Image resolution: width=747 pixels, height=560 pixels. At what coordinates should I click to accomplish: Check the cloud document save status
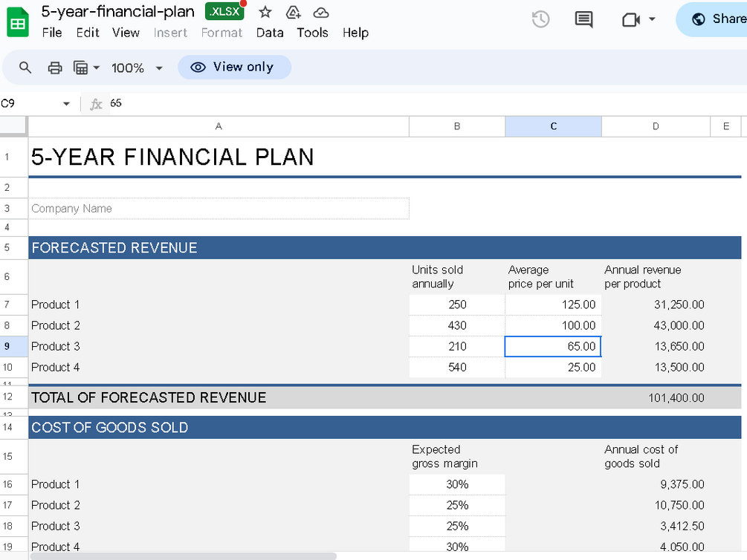coord(320,11)
